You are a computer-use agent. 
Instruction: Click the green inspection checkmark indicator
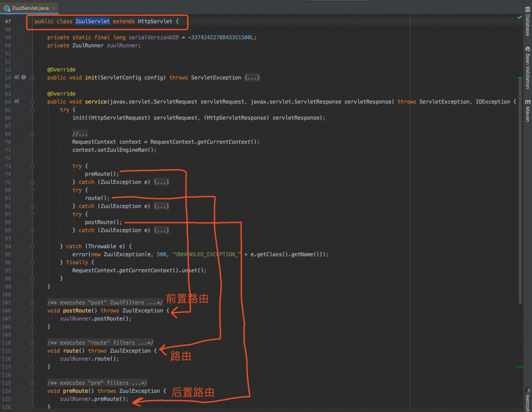click(x=520, y=17)
